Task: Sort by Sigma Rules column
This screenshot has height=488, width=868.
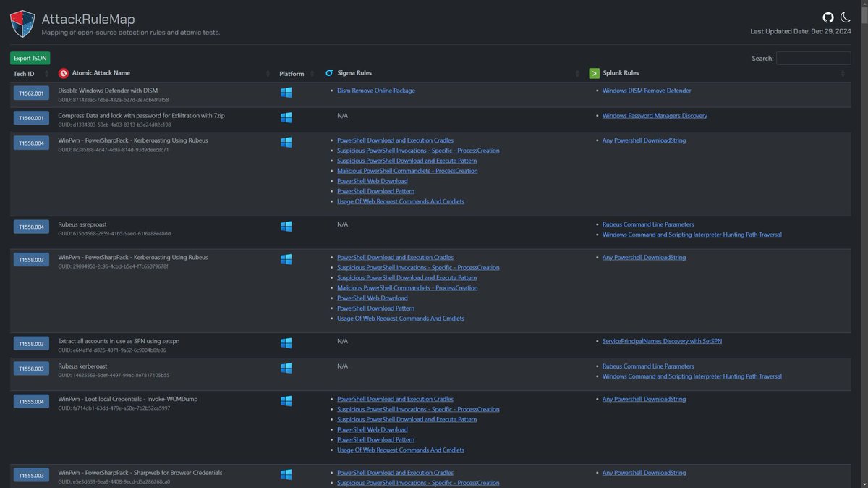Action: click(x=452, y=73)
